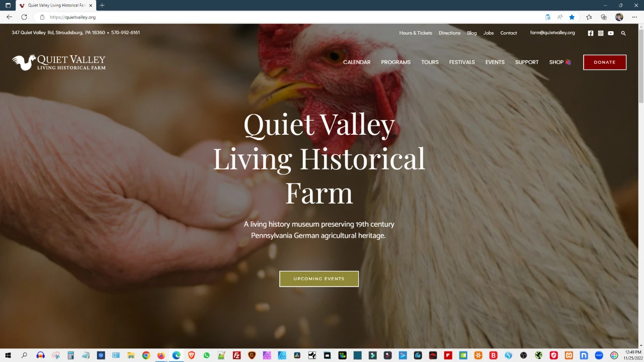
Task: Click the Quiet Valley rooster logo
Action: 59,62
